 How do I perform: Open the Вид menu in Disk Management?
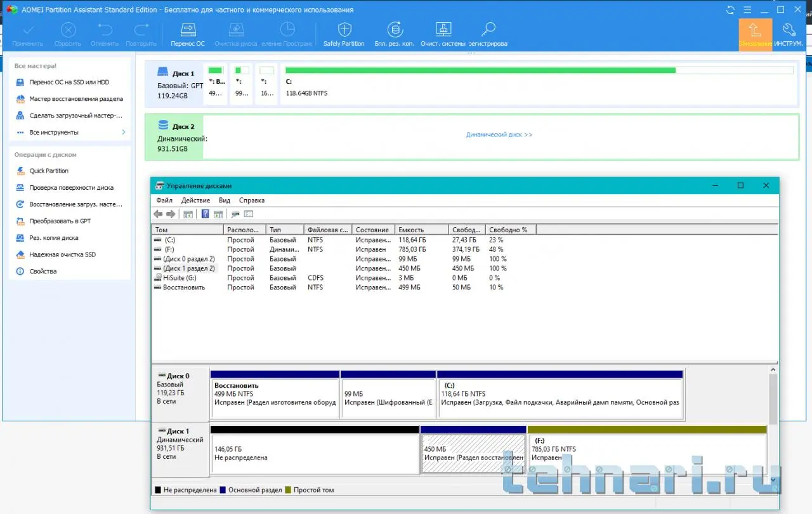pos(225,201)
